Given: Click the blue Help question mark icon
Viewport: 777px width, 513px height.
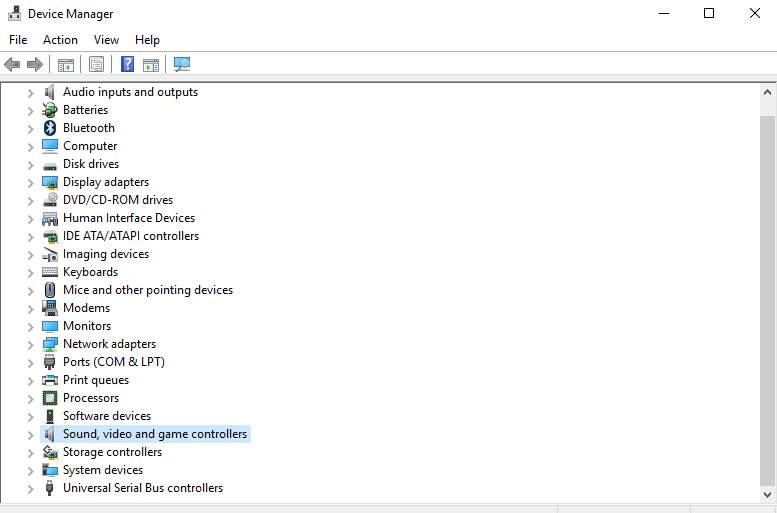Looking at the screenshot, I should point(127,64).
